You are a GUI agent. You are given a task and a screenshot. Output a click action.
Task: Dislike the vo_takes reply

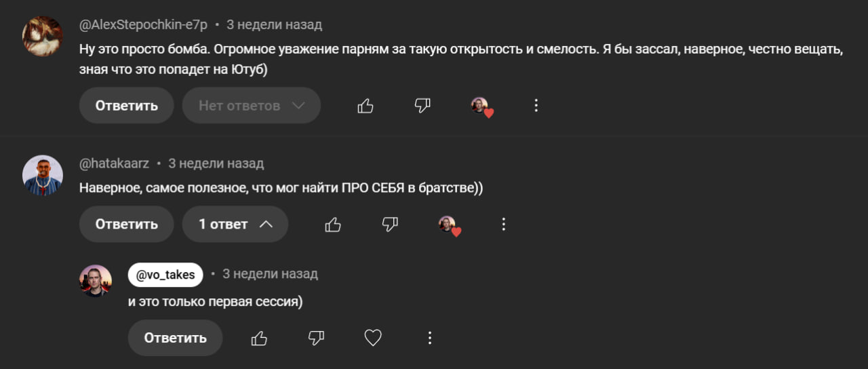tap(316, 338)
